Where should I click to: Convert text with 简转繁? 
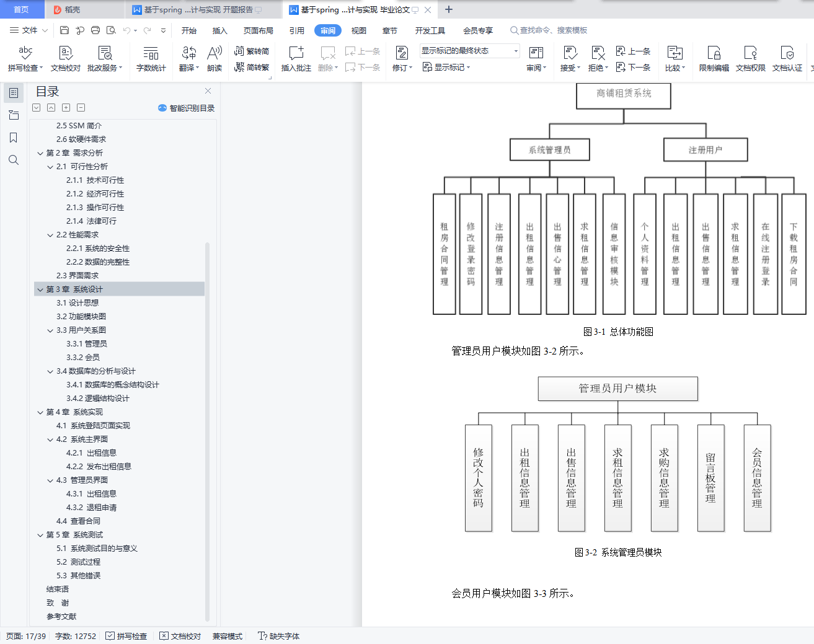click(252, 67)
